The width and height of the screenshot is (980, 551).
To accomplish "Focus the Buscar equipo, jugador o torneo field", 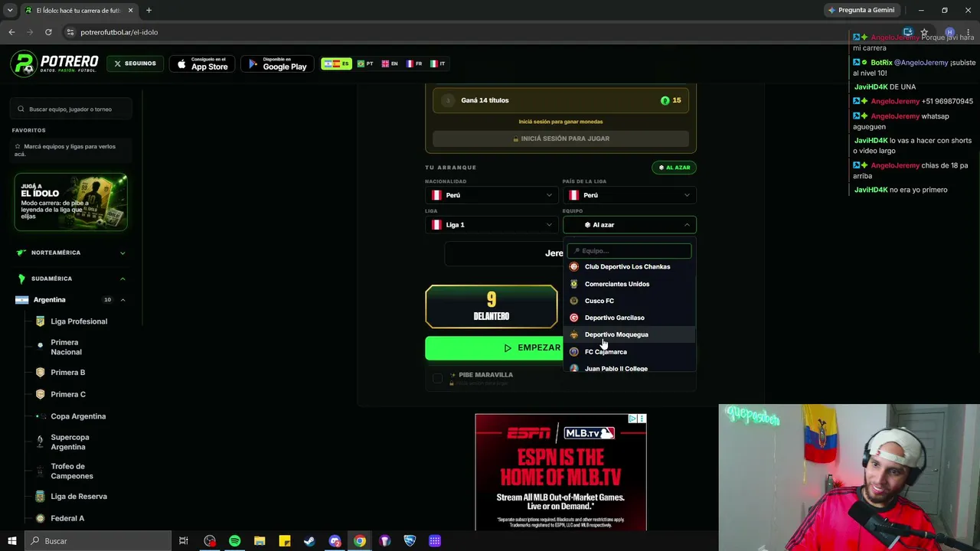I will [71, 109].
